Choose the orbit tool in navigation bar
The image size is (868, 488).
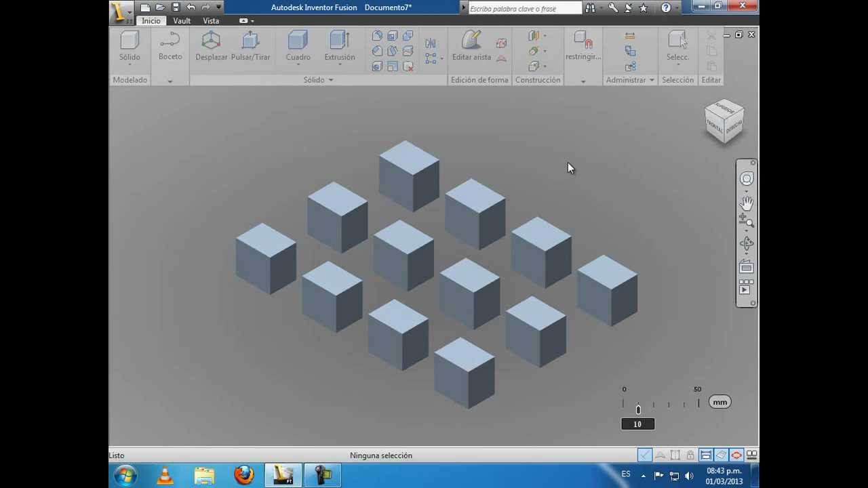coord(747,243)
